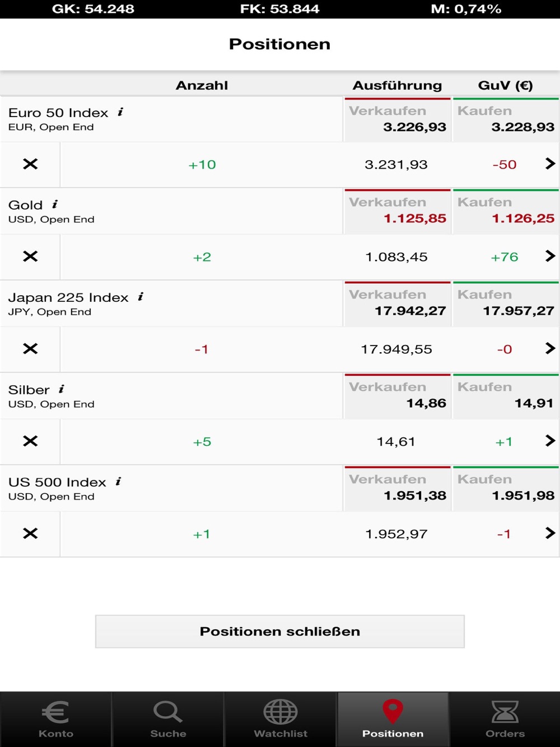560x747 pixels.
Task: Open info icon next to Gold
Action: [55, 204]
